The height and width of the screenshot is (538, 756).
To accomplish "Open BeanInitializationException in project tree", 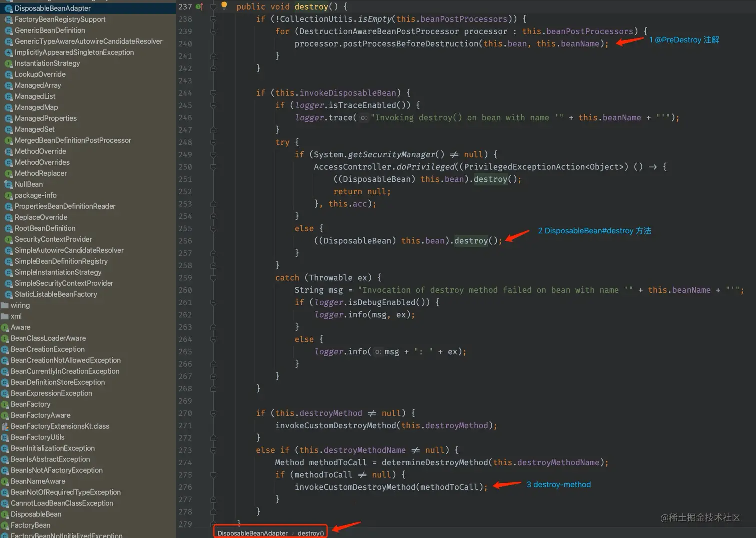I will pyautogui.click(x=53, y=448).
